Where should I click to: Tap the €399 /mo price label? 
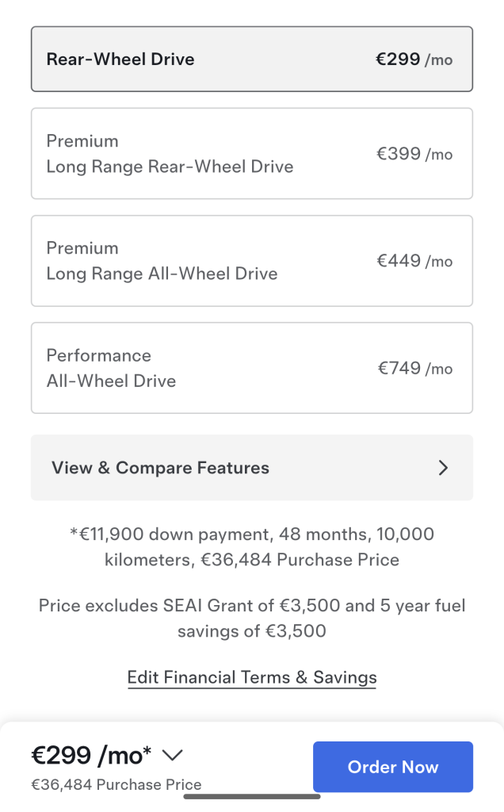[x=414, y=154]
